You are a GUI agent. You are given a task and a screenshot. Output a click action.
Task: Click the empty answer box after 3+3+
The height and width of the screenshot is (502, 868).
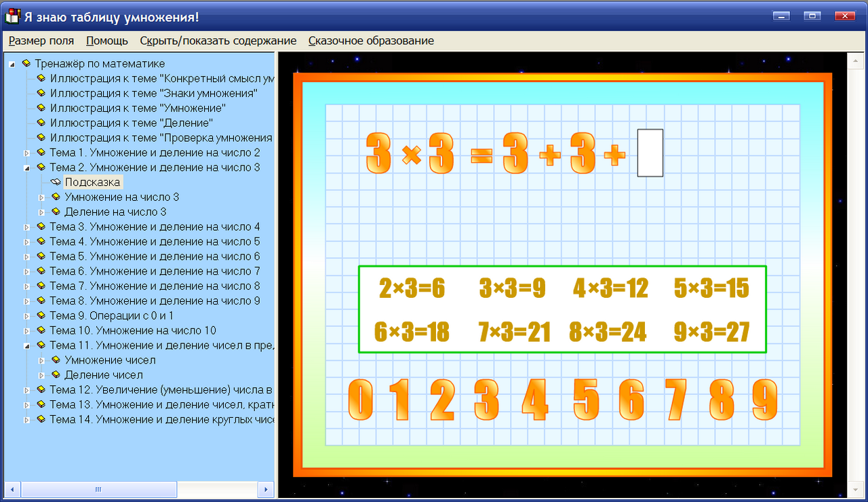[x=650, y=153]
